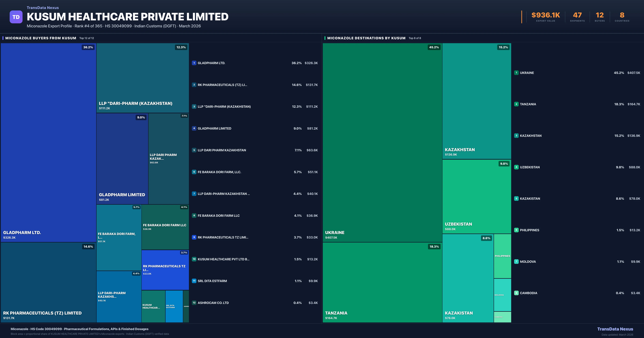Click the TD logo icon

click(x=16, y=17)
